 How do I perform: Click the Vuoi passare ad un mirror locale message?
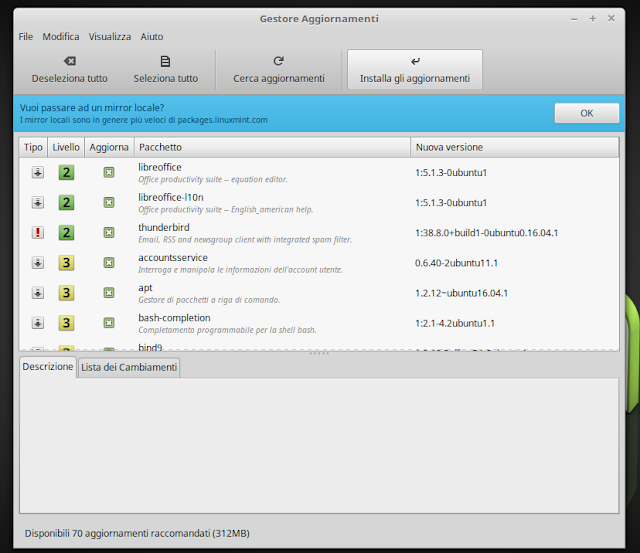pos(92,108)
